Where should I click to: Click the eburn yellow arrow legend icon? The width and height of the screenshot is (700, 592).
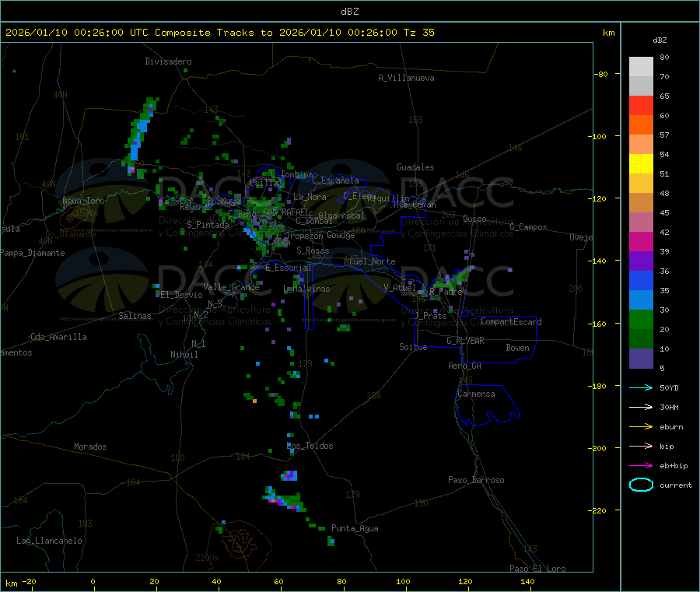[x=641, y=427]
